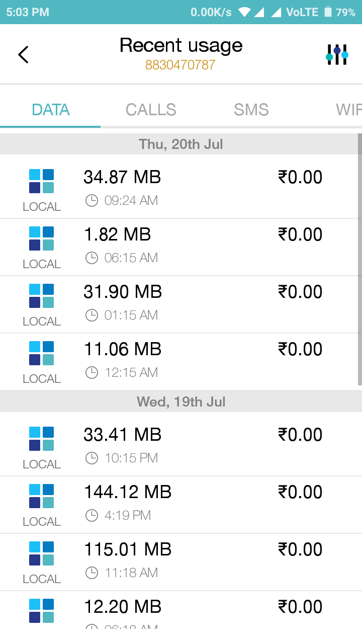Switch to the SMS tab

pyautogui.click(x=251, y=110)
